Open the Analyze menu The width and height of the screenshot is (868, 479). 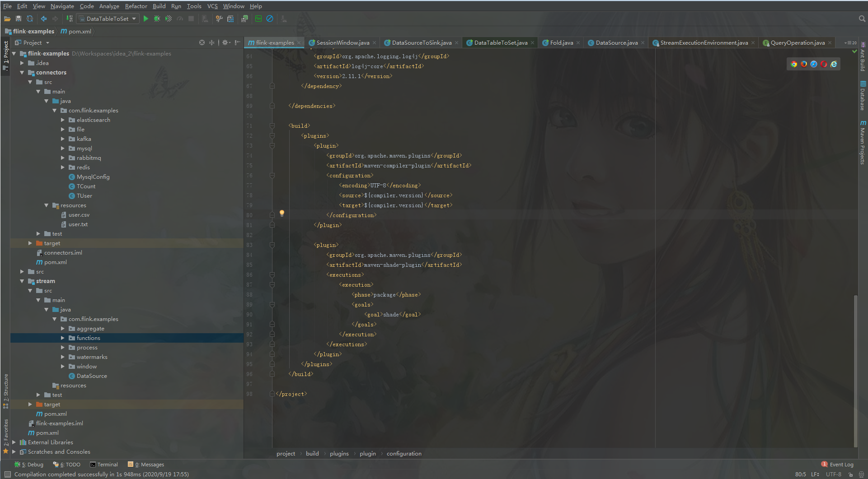109,6
